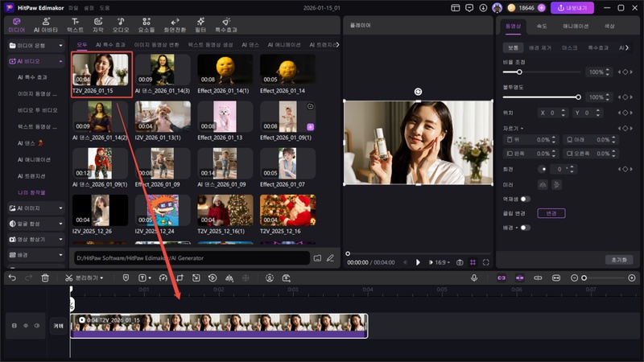Screen dimensions: 644x362
Task: Adjust the 불투명도 opacity slider
Action: click(578, 97)
